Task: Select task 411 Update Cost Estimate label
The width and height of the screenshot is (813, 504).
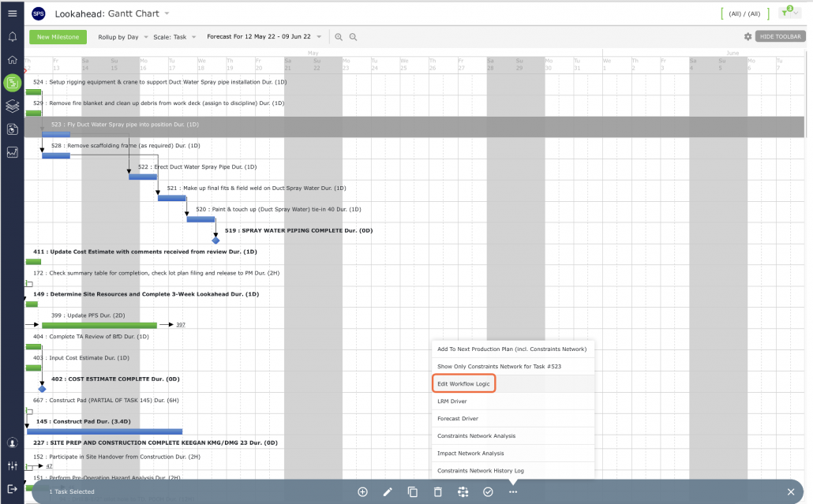Action: coord(145,252)
